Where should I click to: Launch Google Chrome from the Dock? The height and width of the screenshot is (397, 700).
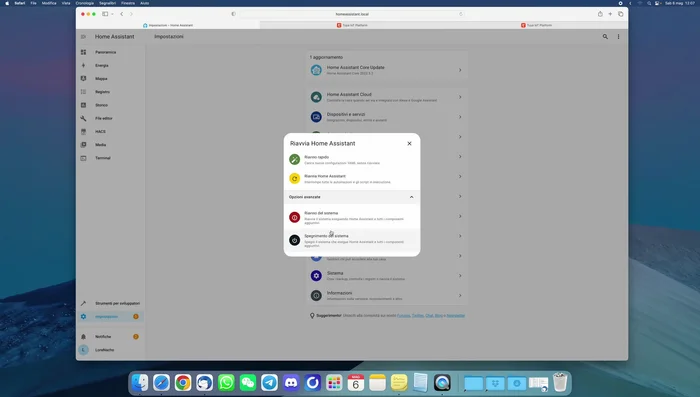tap(183, 383)
